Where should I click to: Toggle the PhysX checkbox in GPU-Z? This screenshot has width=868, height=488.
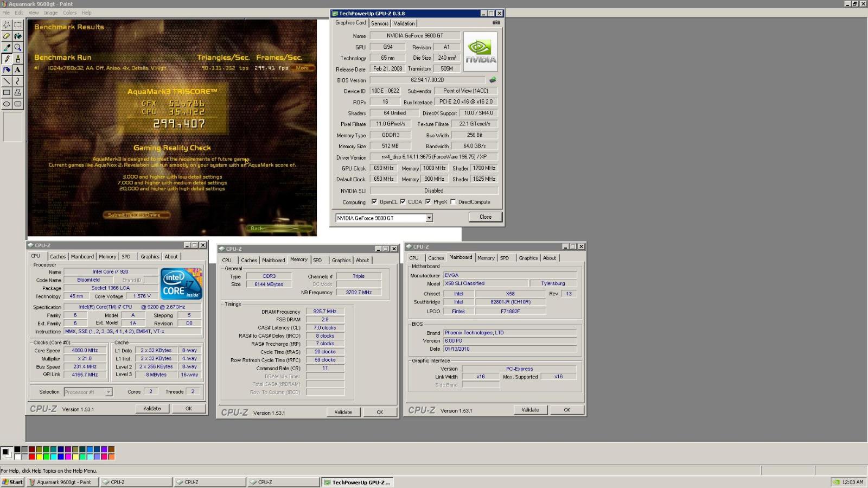pyautogui.click(x=428, y=202)
